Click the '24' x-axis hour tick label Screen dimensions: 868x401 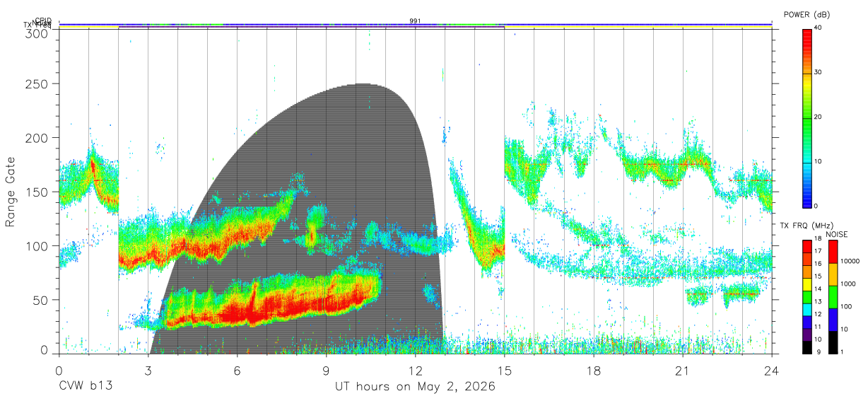pyautogui.click(x=771, y=370)
